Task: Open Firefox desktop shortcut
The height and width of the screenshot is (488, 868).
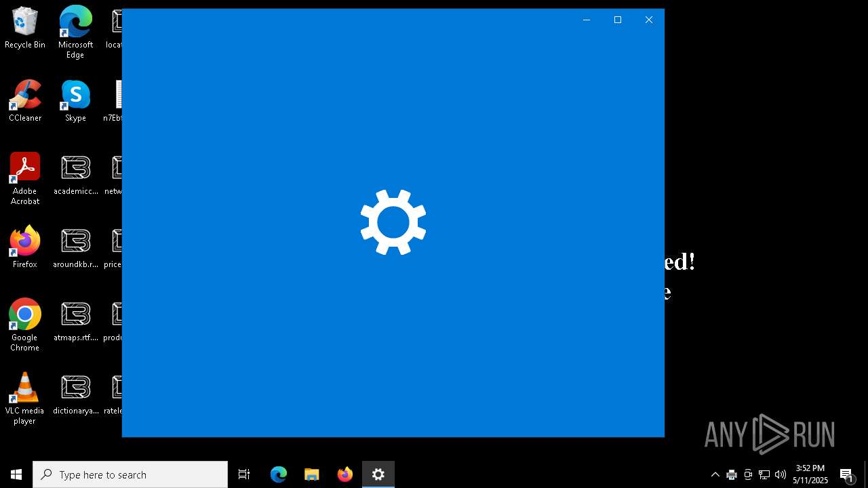Action: click(x=25, y=247)
